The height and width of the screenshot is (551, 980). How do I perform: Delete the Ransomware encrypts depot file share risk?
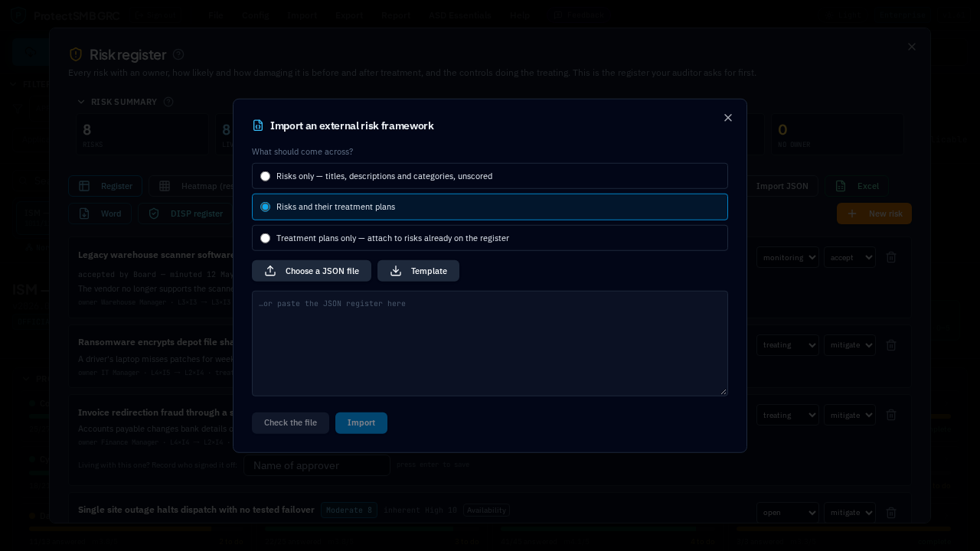coord(891,345)
